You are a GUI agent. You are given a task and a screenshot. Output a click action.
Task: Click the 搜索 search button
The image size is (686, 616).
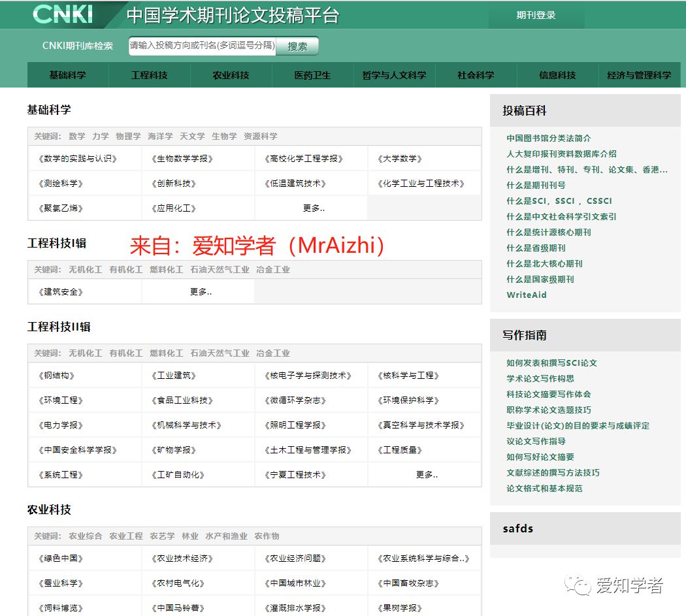(x=297, y=46)
